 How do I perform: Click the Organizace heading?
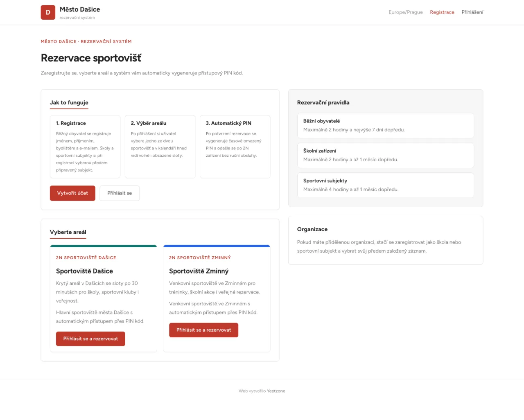[312, 229]
